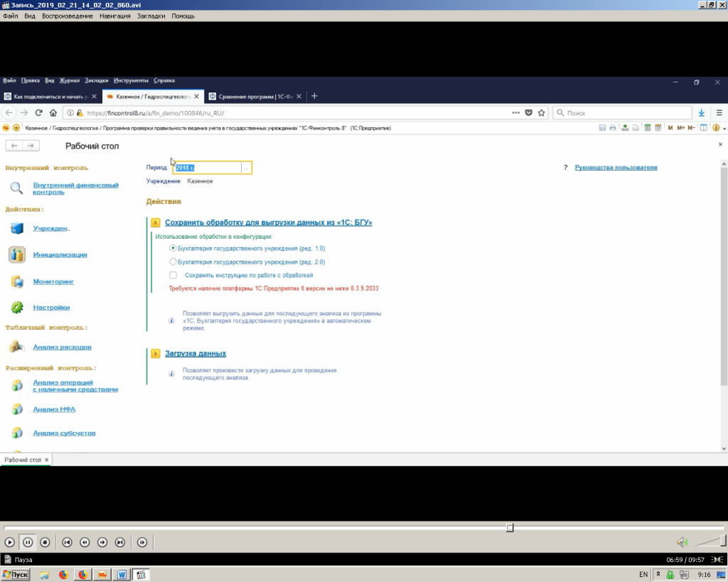Screen dimensions: 728x582
Task: Switch to the Сравнение программ browser tab
Action: tap(254, 96)
